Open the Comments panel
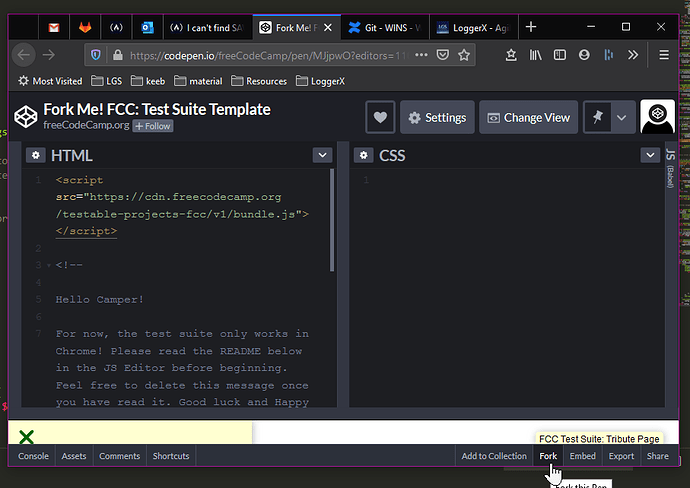This screenshot has height=488, width=690. click(x=119, y=456)
